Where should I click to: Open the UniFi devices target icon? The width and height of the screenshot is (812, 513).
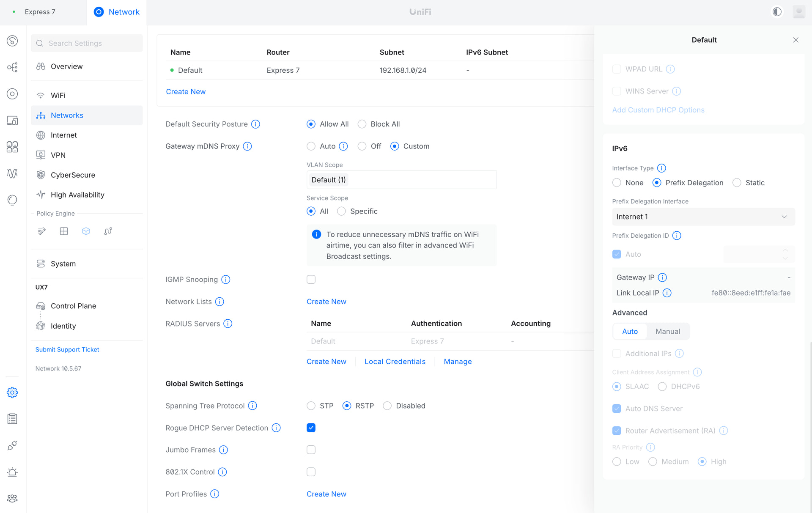[12, 94]
